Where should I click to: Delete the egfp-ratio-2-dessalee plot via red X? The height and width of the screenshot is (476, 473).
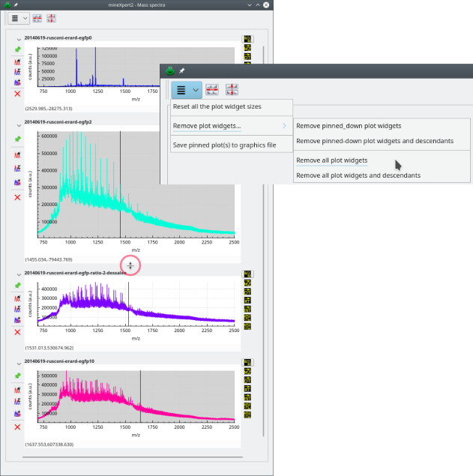(17, 331)
